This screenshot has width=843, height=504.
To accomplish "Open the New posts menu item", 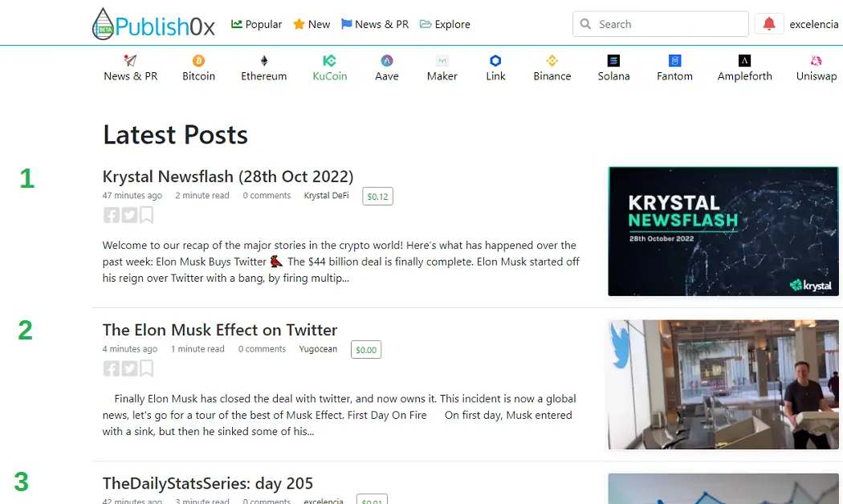I will coord(312,24).
